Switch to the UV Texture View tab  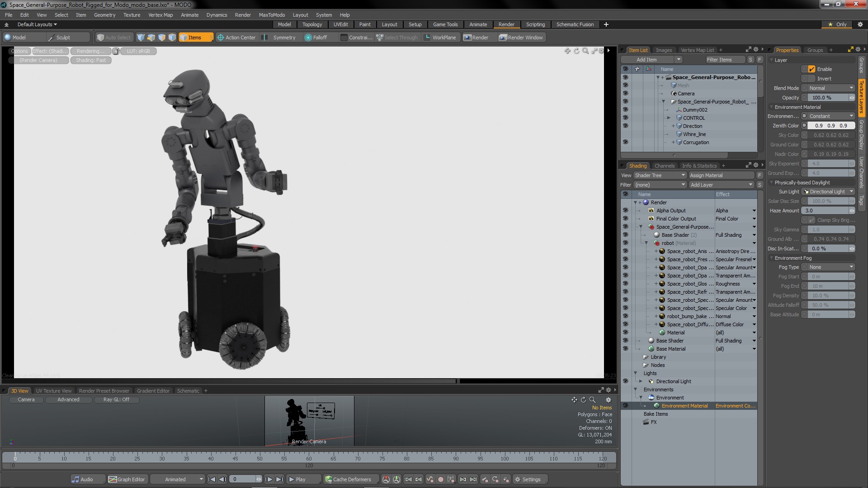pyautogui.click(x=53, y=391)
